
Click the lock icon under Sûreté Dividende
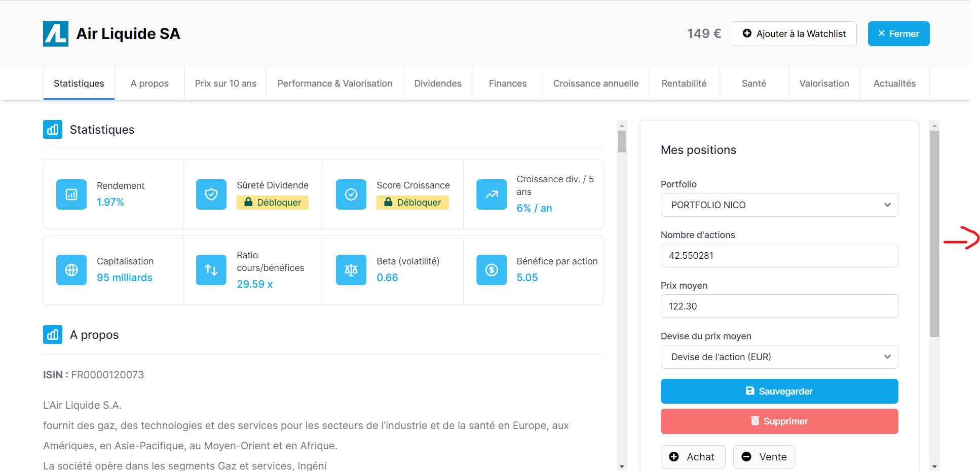248,202
